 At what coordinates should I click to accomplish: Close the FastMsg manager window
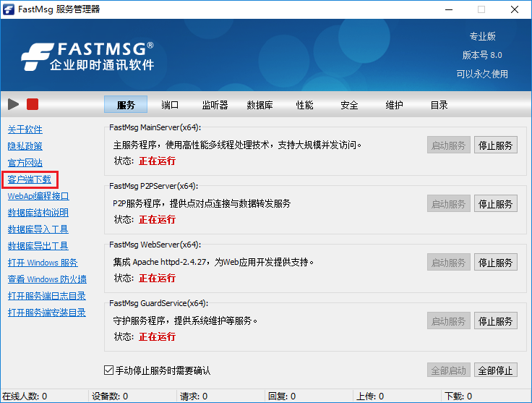click(x=515, y=9)
